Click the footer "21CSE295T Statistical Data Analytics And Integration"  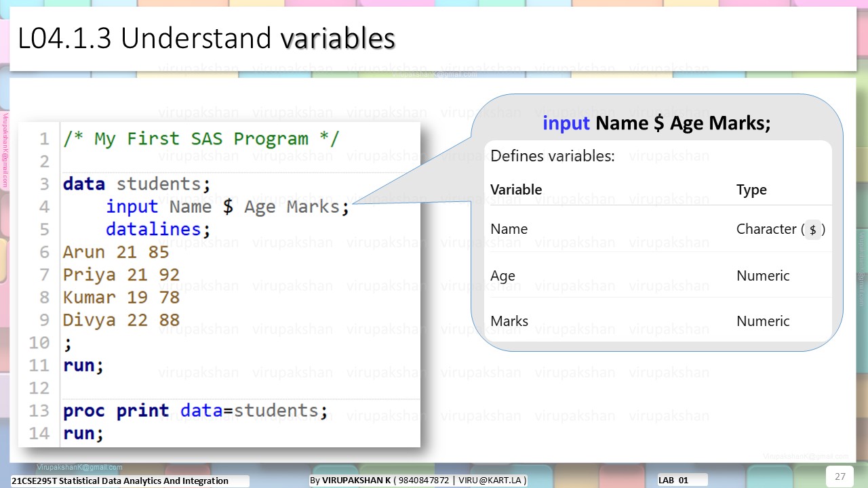(x=120, y=481)
